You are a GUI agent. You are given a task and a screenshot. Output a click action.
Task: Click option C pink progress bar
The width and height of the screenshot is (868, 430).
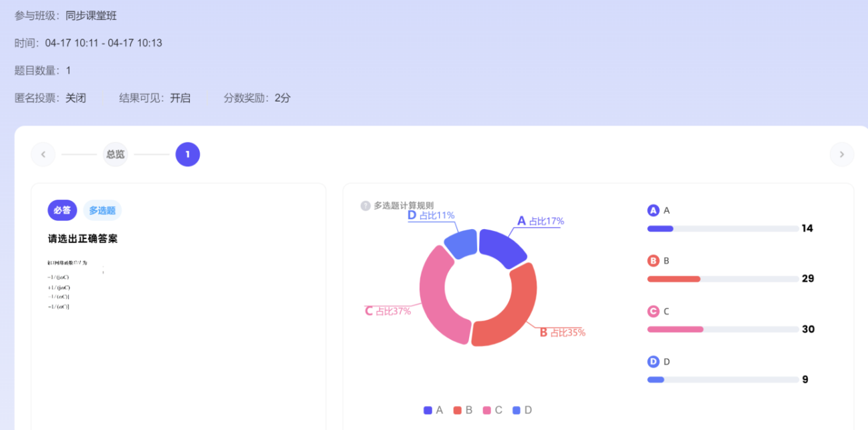675,329
